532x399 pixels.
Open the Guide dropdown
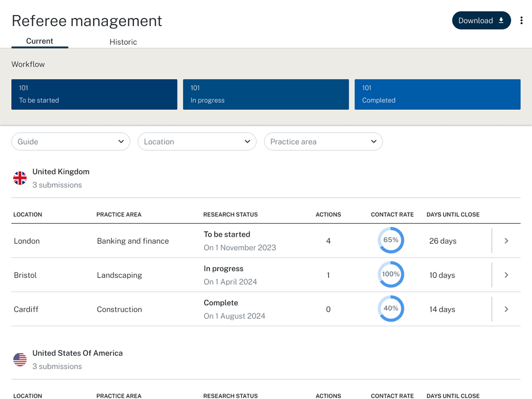click(x=70, y=141)
